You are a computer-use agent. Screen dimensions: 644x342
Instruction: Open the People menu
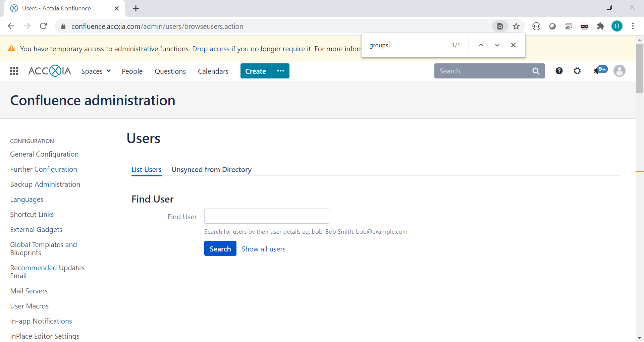(132, 71)
